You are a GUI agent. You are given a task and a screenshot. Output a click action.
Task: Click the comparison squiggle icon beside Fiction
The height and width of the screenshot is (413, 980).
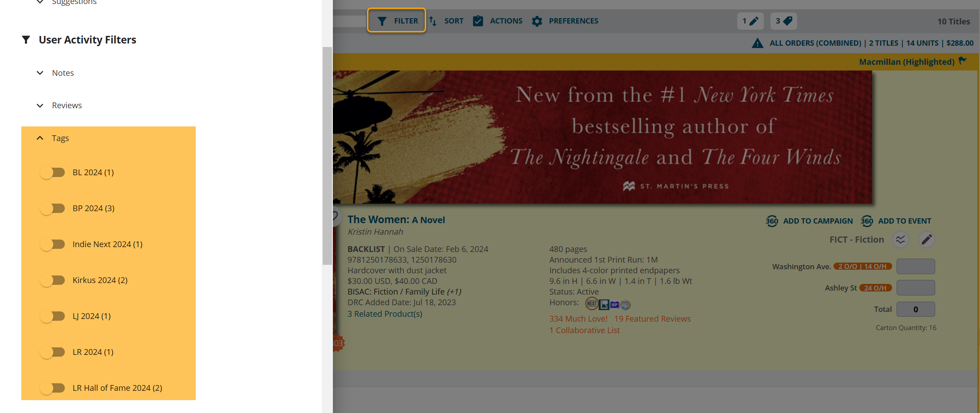[x=900, y=240]
